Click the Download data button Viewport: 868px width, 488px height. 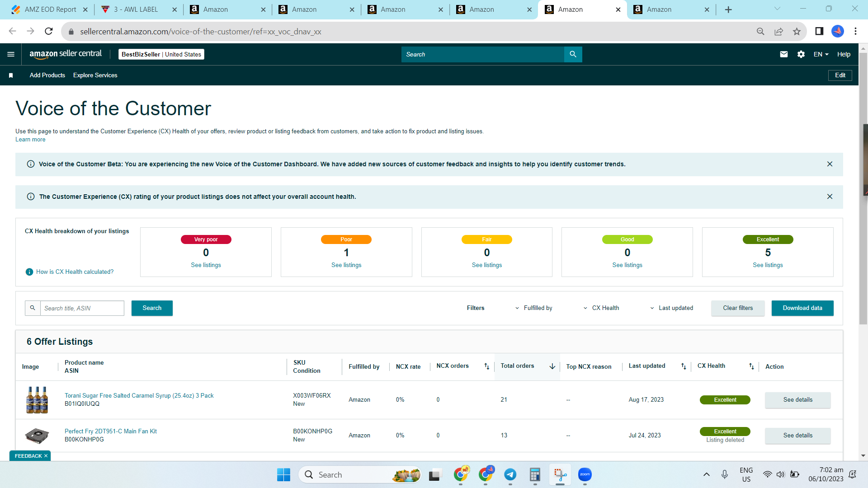802,308
